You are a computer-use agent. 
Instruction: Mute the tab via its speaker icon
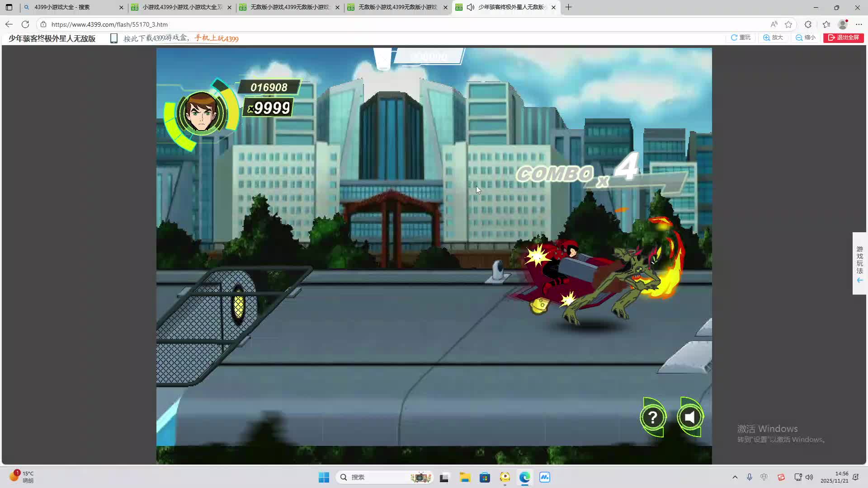tap(471, 7)
